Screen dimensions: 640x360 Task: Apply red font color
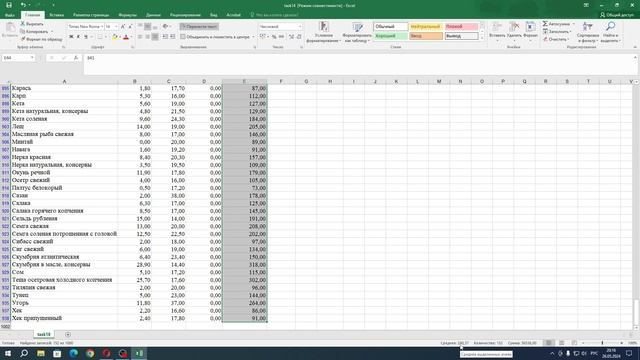(x=126, y=37)
